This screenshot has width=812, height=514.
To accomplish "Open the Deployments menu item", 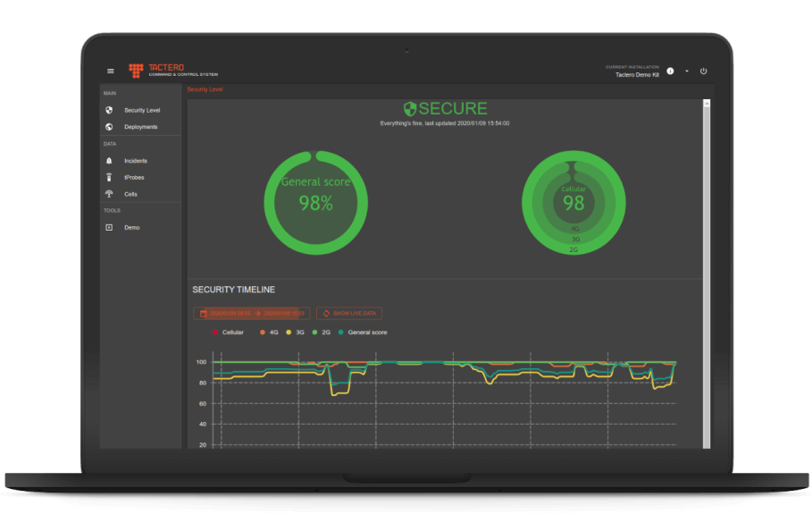I will coord(140,126).
